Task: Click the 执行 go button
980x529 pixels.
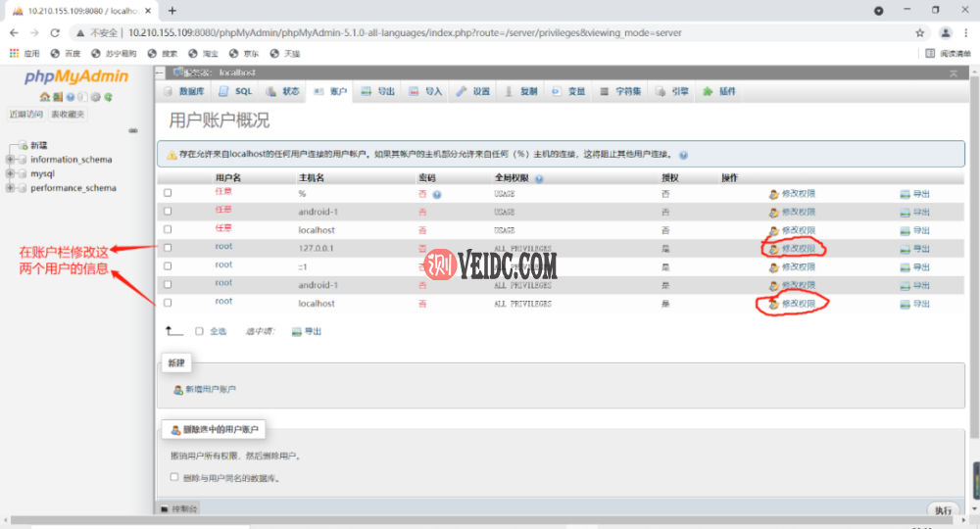Action: pyautogui.click(x=943, y=510)
